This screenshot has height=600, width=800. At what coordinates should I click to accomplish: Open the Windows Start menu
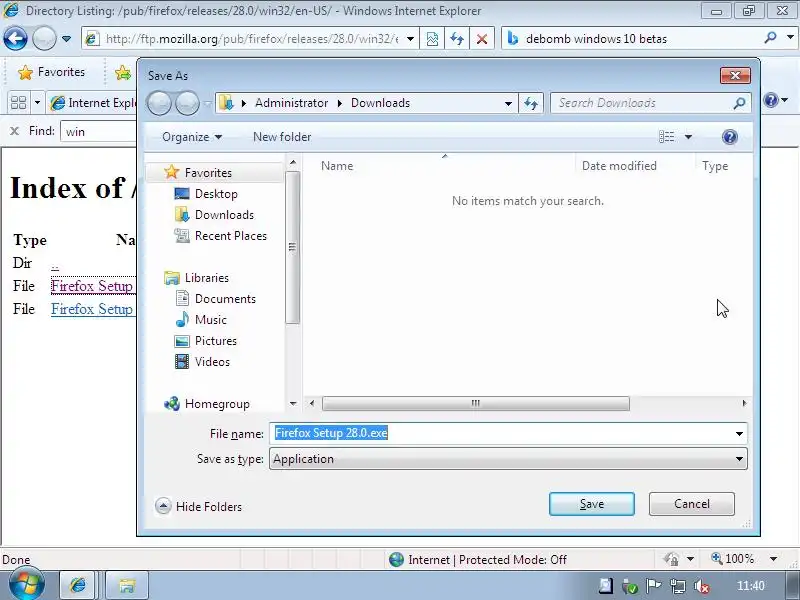pyautogui.click(x=26, y=585)
